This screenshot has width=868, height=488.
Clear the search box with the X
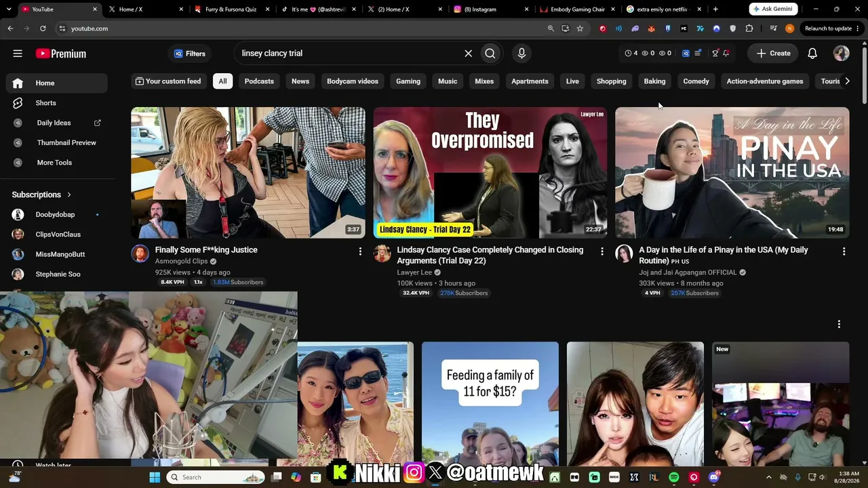[468, 54]
